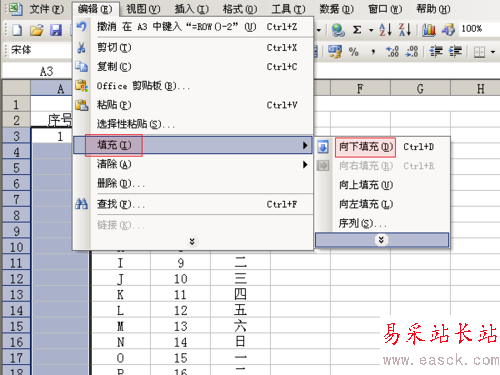Click cell A3 containing 1
This screenshot has height=375, width=500.
(52, 136)
